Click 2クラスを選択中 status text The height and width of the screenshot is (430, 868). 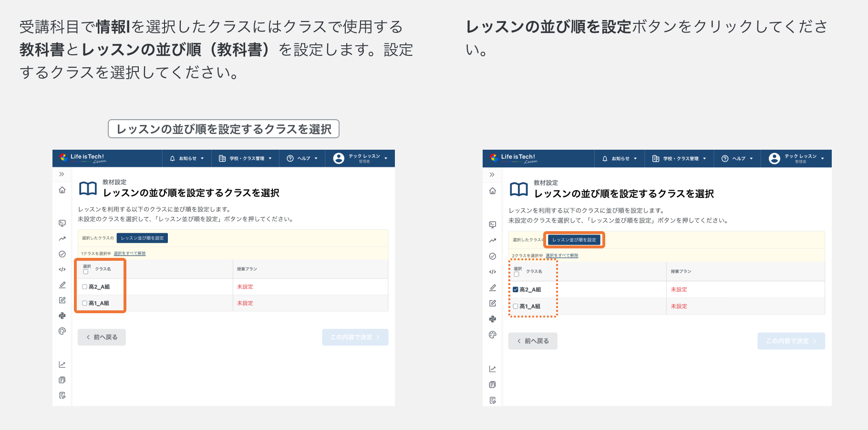click(x=527, y=256)
